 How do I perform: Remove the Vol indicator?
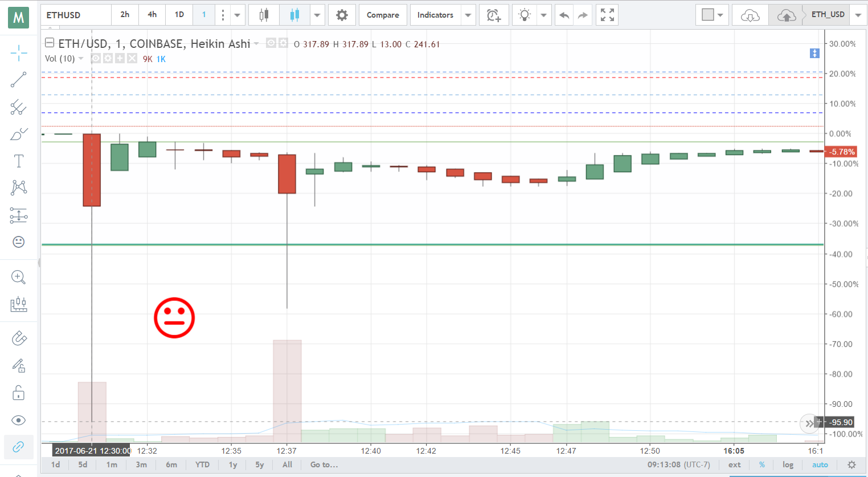(132, 58)
